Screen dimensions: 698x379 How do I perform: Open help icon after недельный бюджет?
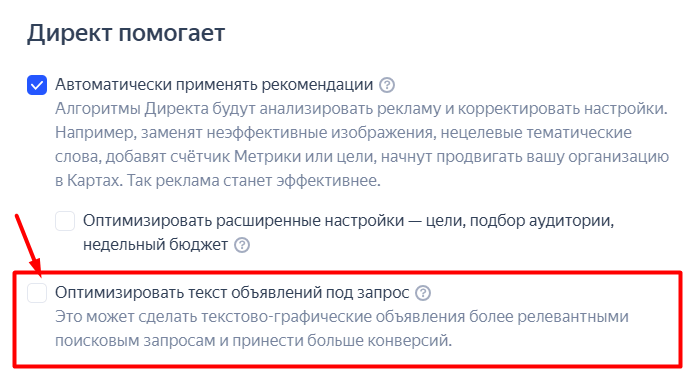242,245
